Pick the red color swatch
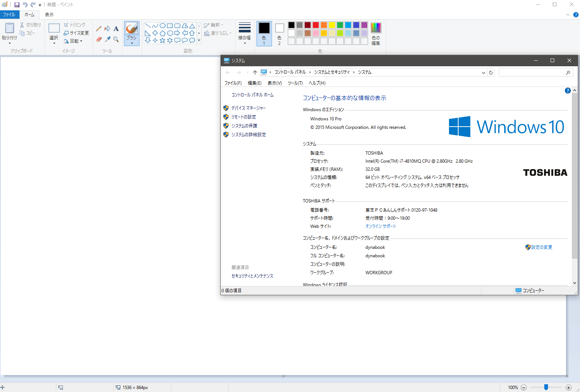This screenshot has height=392, width=580. (x=316, y=25)
